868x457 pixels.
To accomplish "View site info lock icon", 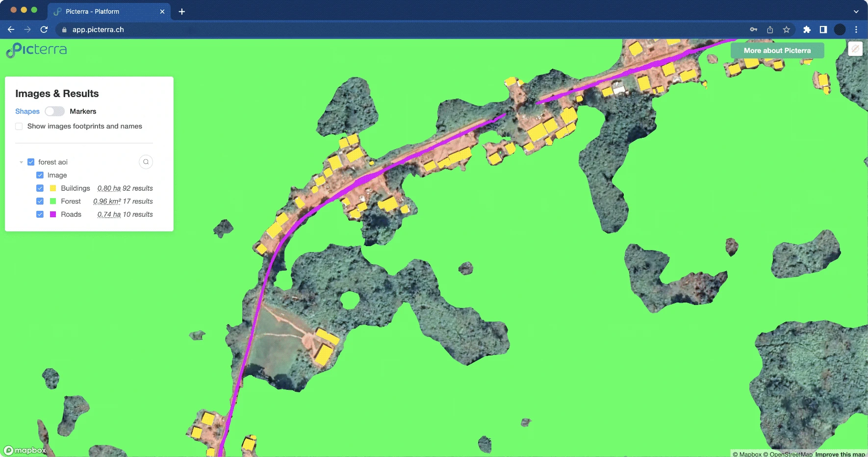I will point(64,29).
